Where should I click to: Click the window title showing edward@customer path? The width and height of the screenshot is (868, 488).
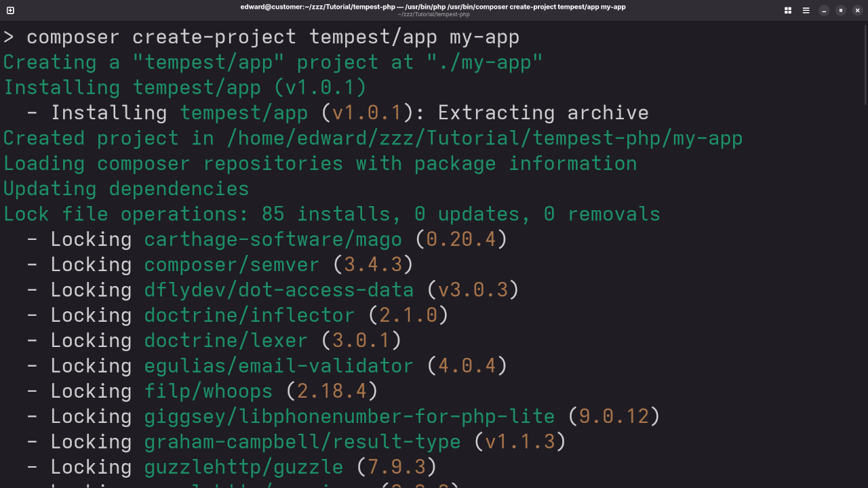pos(433,7)
